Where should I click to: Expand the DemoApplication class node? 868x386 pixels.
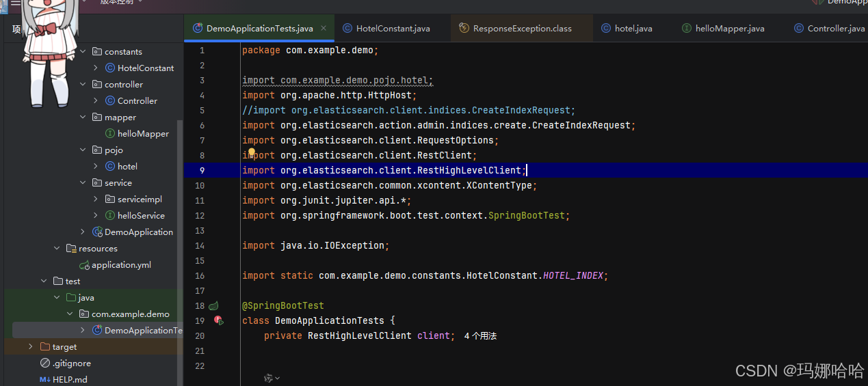pyautogui.click(x=83, y=232)
